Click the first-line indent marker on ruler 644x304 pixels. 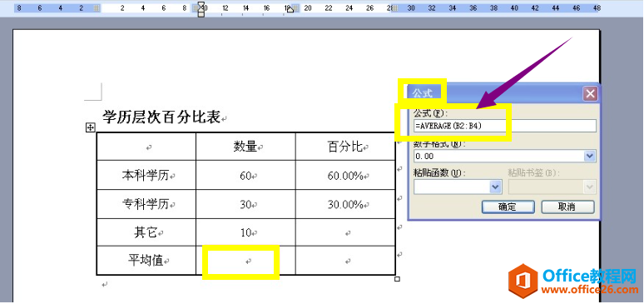[x=201, y=5]
